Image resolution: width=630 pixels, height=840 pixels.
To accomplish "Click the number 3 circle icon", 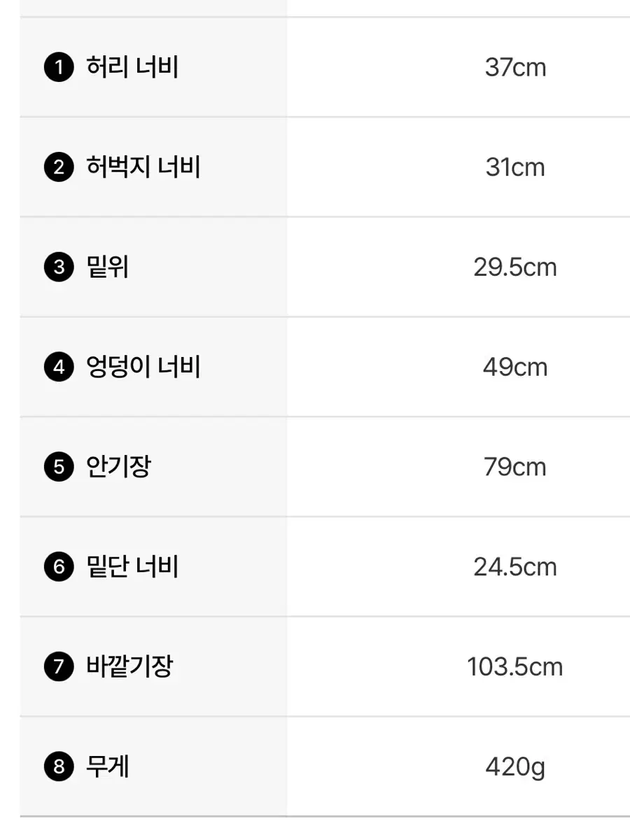I will [x=59, y=268].
